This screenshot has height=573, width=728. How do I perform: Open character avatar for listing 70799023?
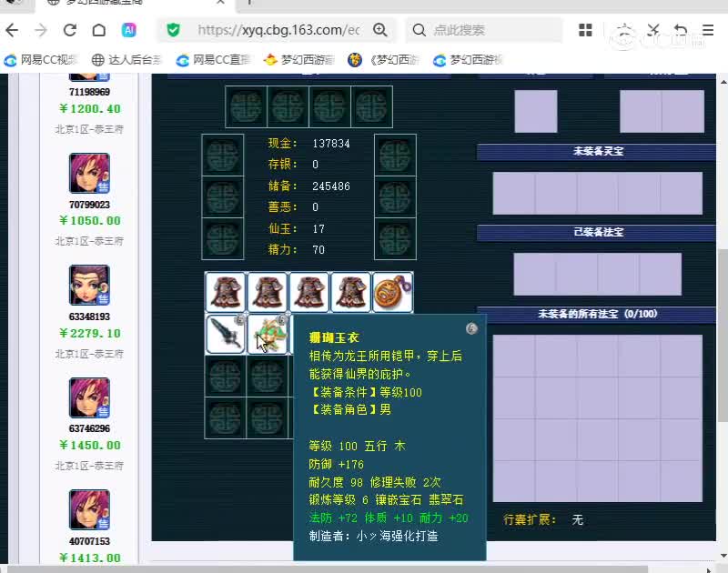click(x=89, y=173)
